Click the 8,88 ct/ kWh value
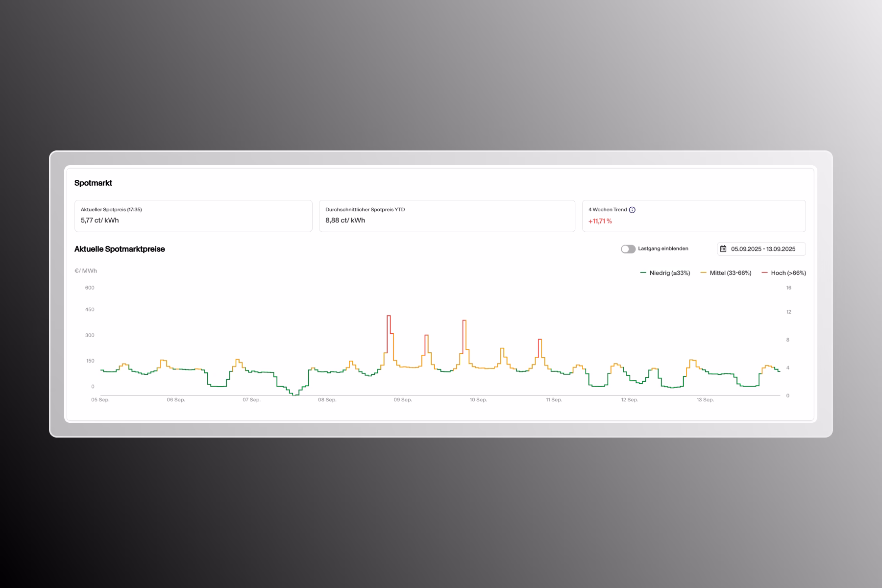 click(345, 220)
